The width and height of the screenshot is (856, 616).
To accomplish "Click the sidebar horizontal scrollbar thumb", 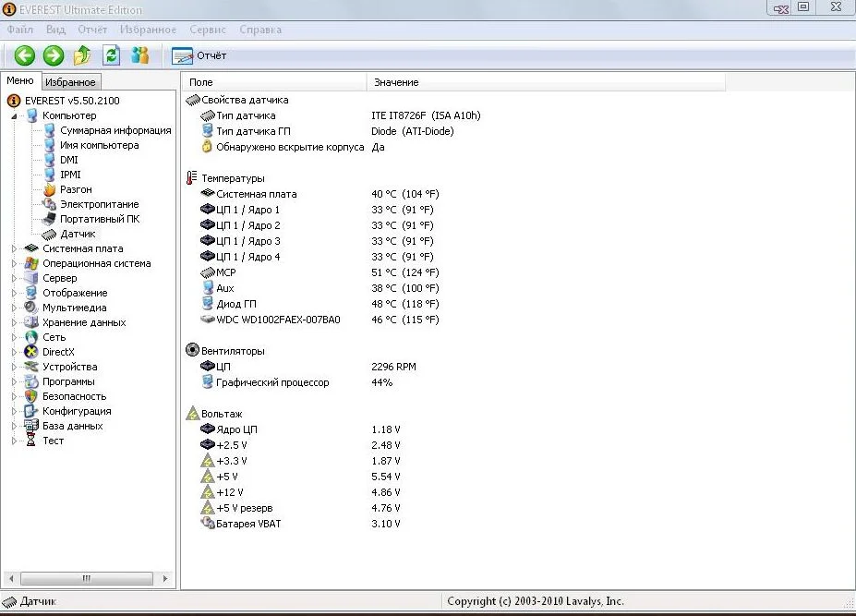I will coord(87,578).
